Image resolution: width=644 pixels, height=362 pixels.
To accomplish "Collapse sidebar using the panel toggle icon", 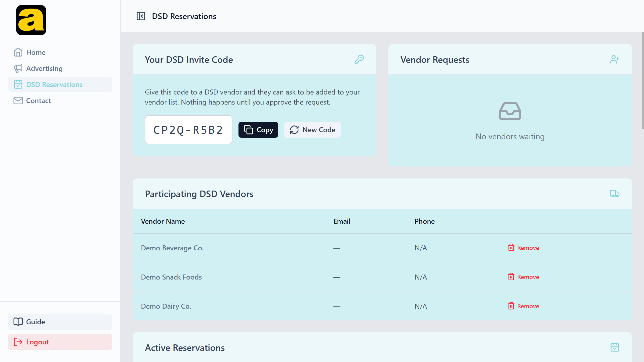I will click(141, 16).
